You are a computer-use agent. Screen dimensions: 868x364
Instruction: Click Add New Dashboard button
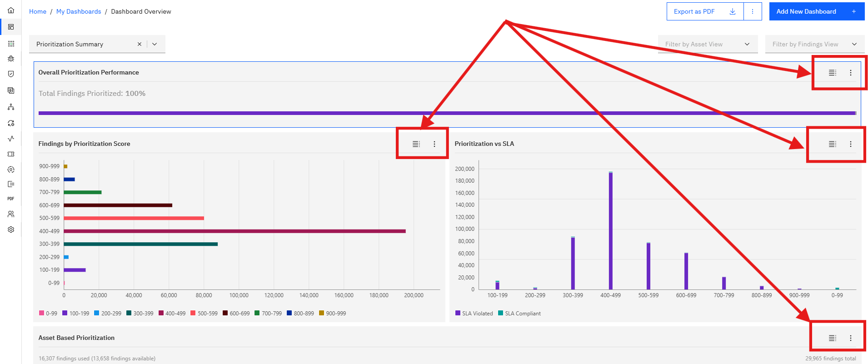pos(817,11)
